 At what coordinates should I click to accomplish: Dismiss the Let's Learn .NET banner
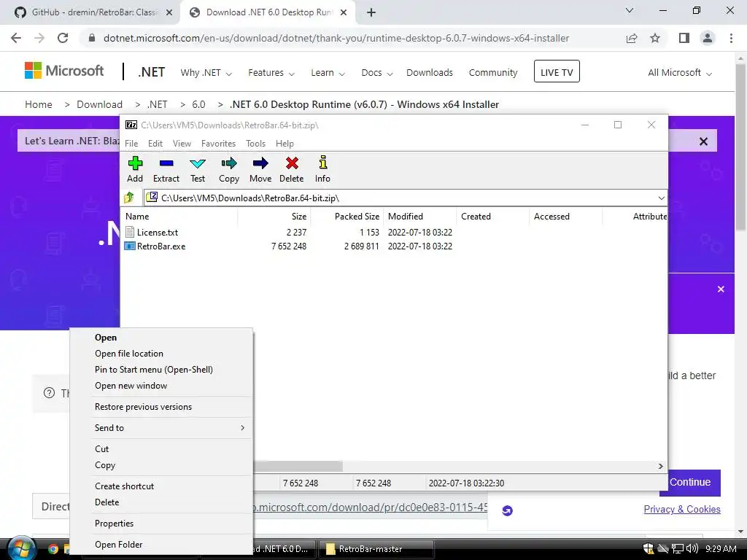(x=703, y=141)
